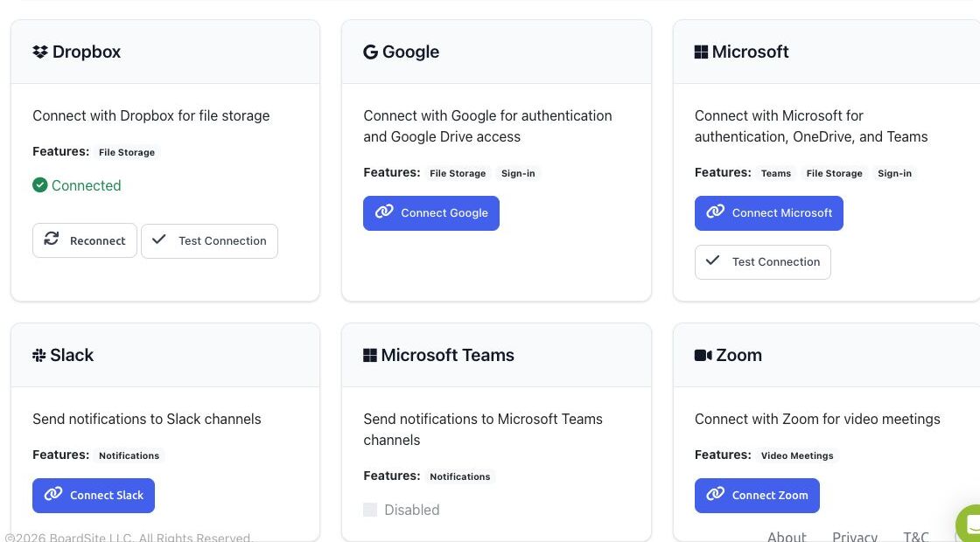The width and height of the screenshot is (980, 542).
Task: Click the Slack Notifications feature tag
Action: coord(129,455)
